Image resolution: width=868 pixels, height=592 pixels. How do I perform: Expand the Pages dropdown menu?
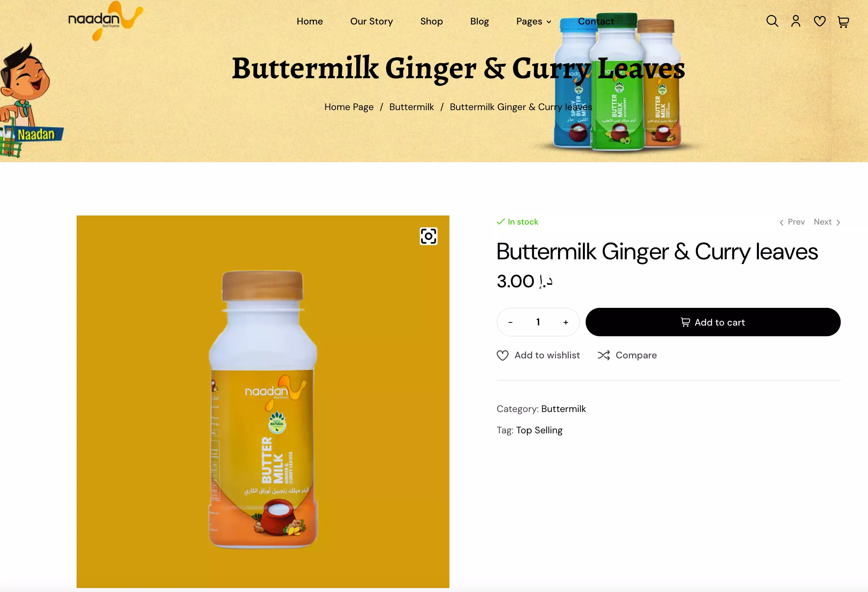[534, 21]
